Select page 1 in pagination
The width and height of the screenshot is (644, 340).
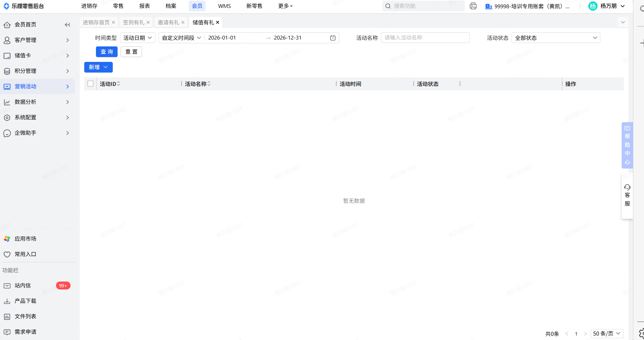pyautogui.click(x=576, y=334)
